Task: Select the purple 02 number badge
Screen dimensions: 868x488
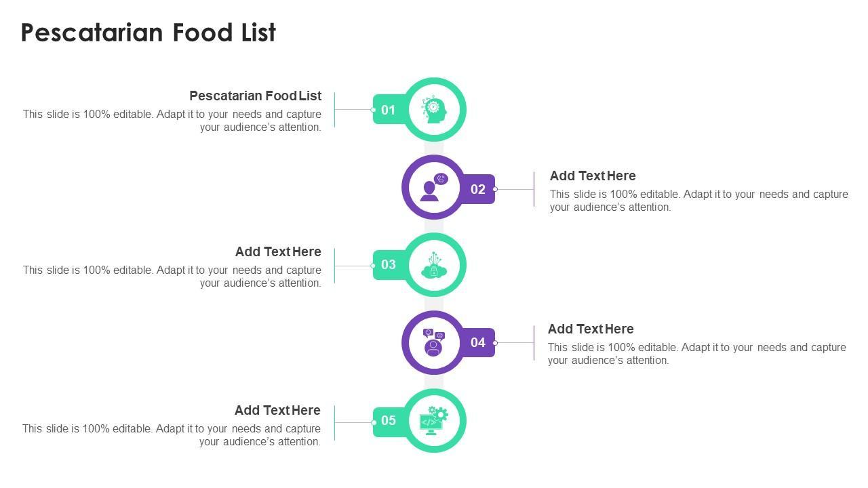Action: pyautogui.click(x=478, y=189)
